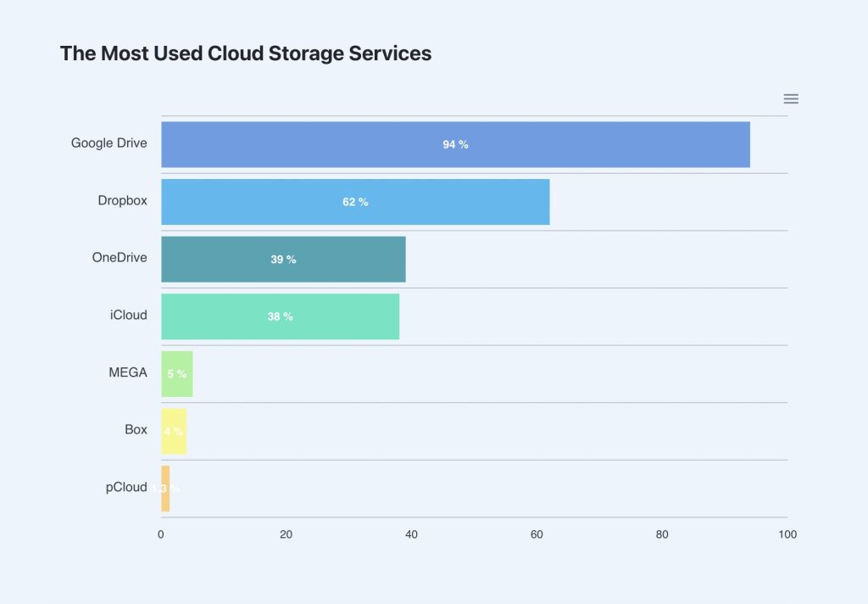The height and width of the screenshot is (604, 868).
Task: Click the 100 tick on x-axis
Action: [787, 534]
